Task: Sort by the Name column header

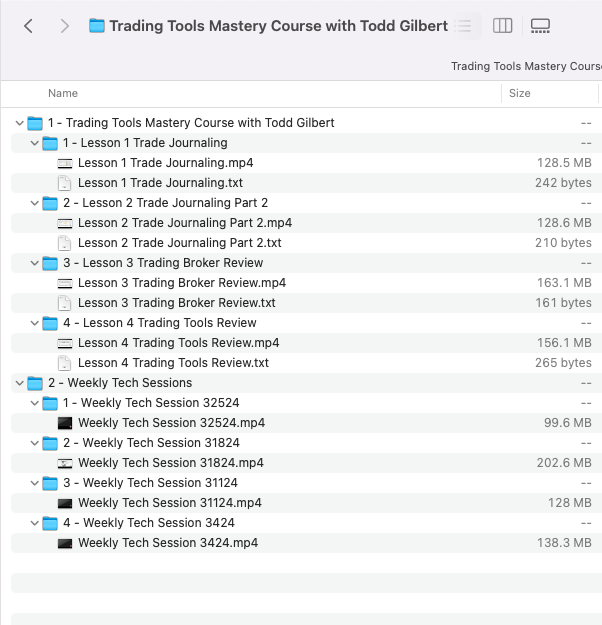Action: click(63, 93)
